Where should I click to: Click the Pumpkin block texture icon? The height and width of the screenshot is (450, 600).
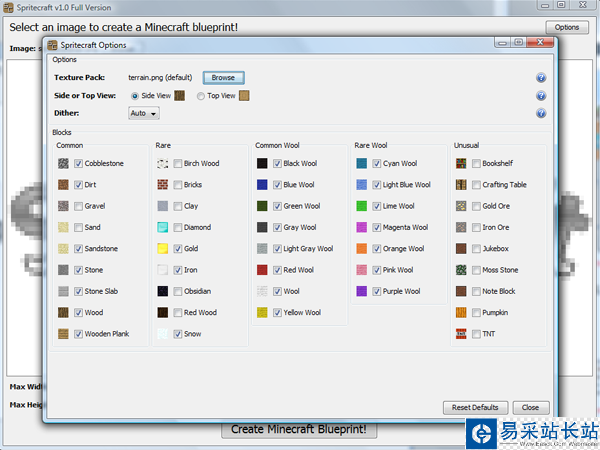[461, 313]
